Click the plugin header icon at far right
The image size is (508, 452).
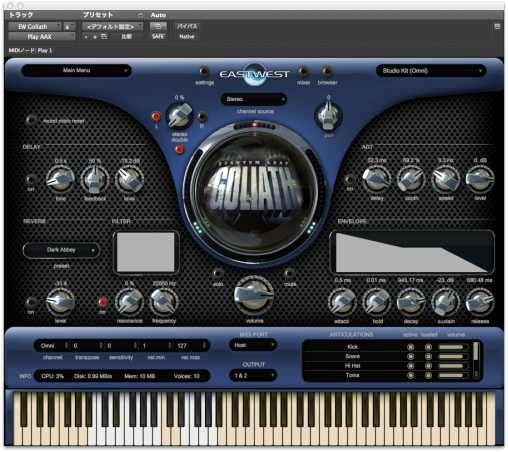point(497,26)
